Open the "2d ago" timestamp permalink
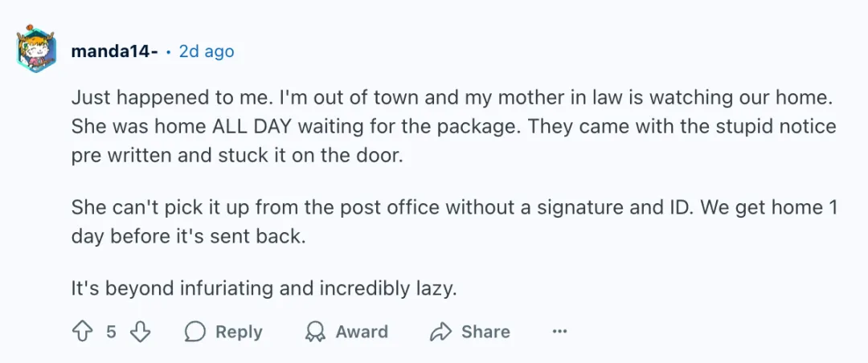The width and height of the screenshot is (868, 363). coord(207,51)
